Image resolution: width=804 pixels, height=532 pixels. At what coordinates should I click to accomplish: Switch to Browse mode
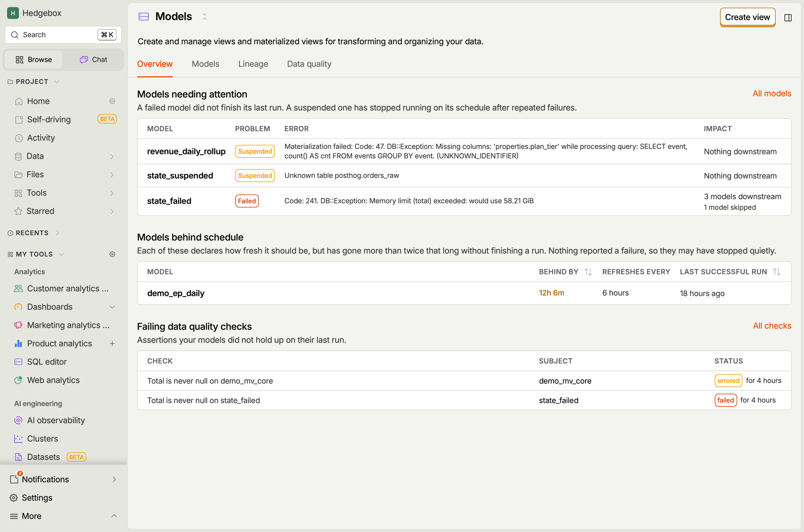click(34, 60)
